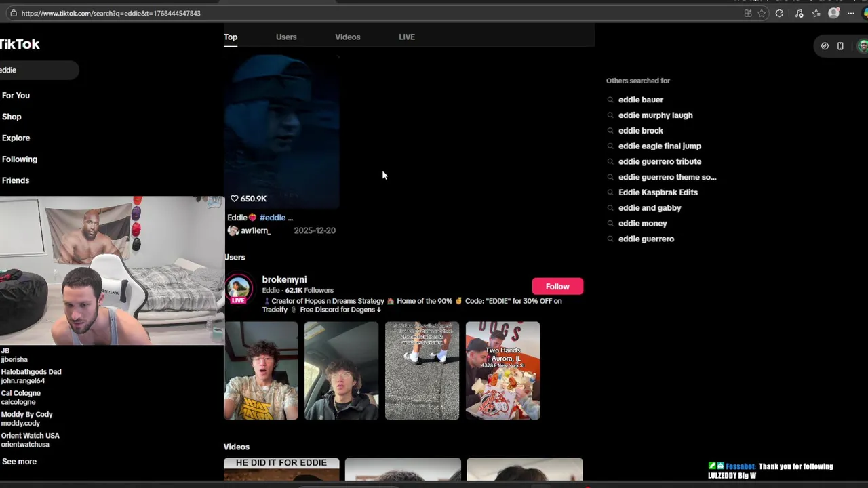
Task: Click the #eddie hashtag link
Action: point(273,218)
